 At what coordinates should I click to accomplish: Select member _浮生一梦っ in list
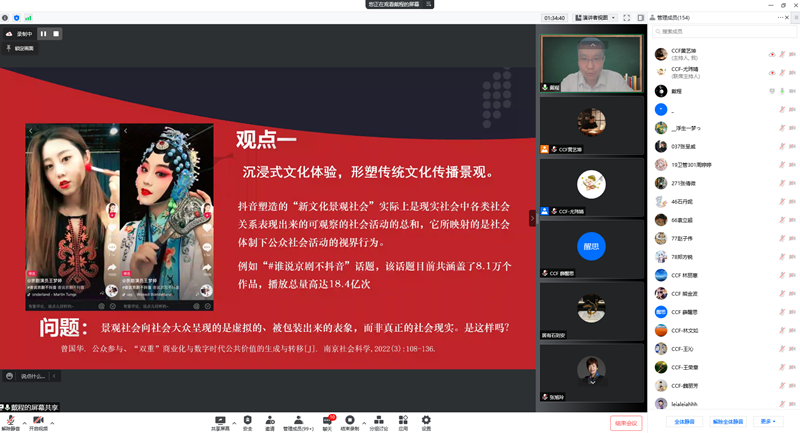pos(724,128)
